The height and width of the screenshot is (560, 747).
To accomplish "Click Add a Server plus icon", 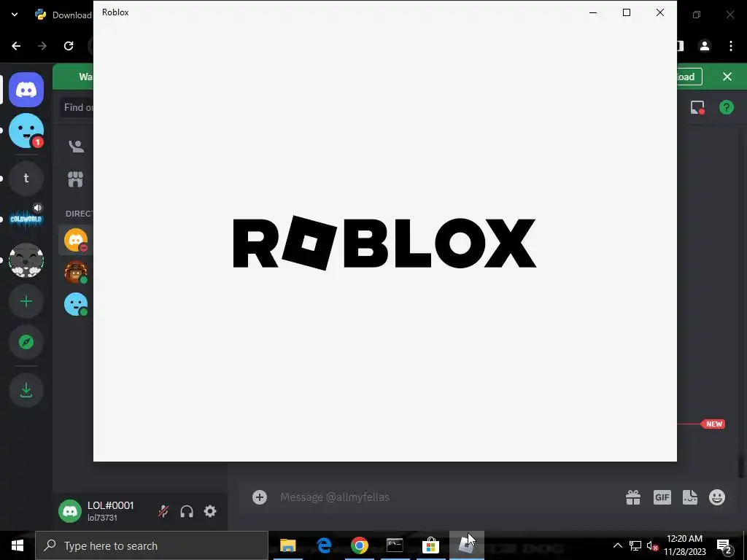I will tap(26, 301).
